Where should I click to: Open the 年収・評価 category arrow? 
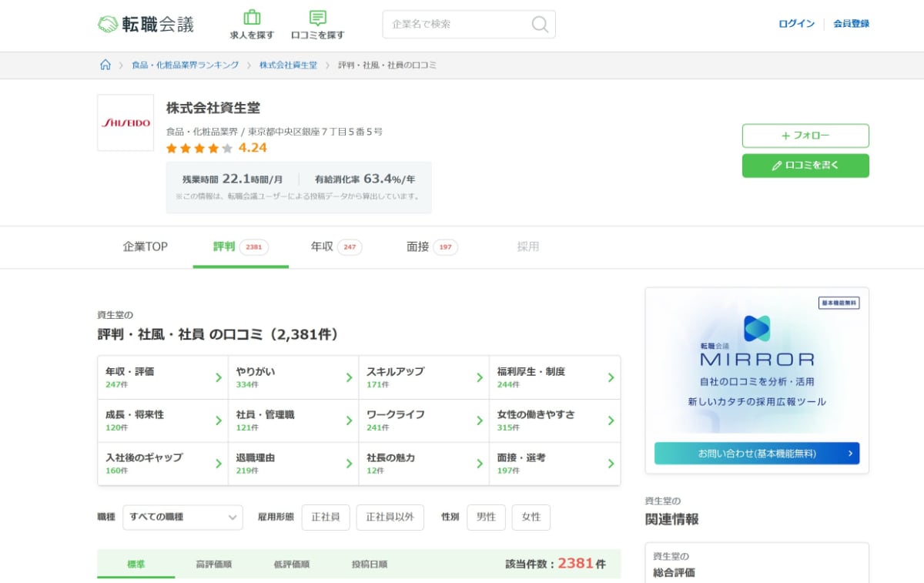219,377
